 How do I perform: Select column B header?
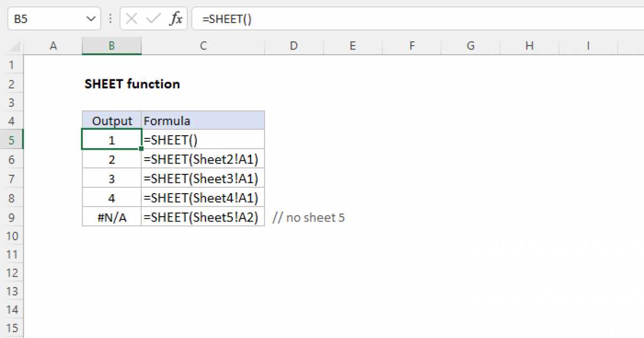(x=112, y=46)
